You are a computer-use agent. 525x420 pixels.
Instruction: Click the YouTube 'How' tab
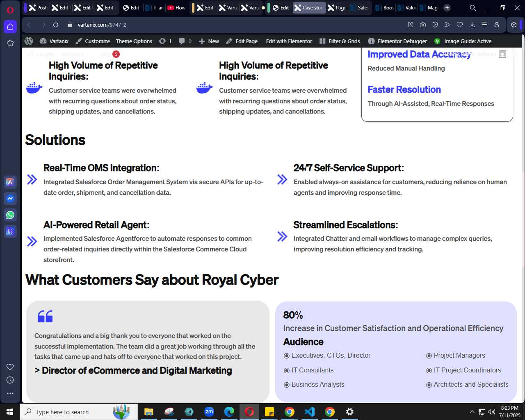point(176,8)
